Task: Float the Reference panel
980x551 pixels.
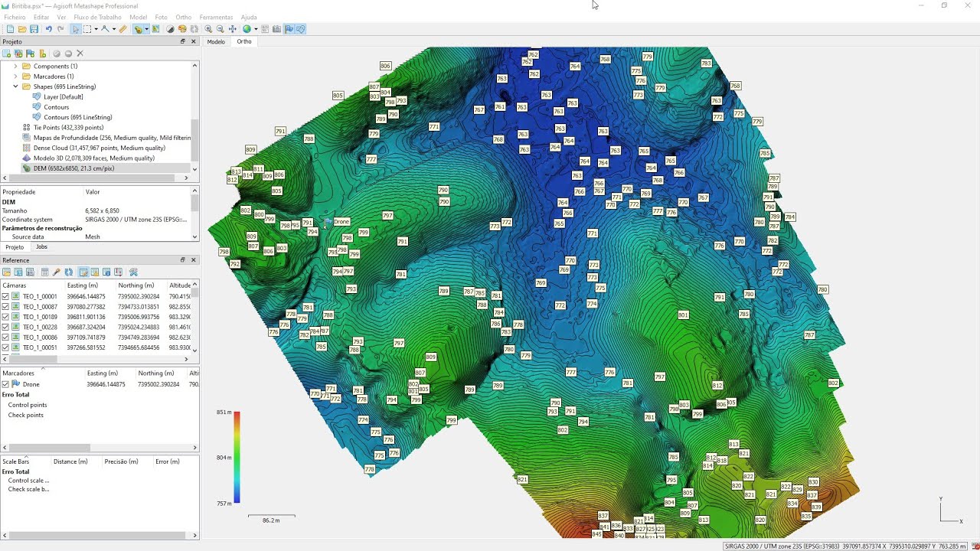Action: pyautogui.click(x=183, y=260)
